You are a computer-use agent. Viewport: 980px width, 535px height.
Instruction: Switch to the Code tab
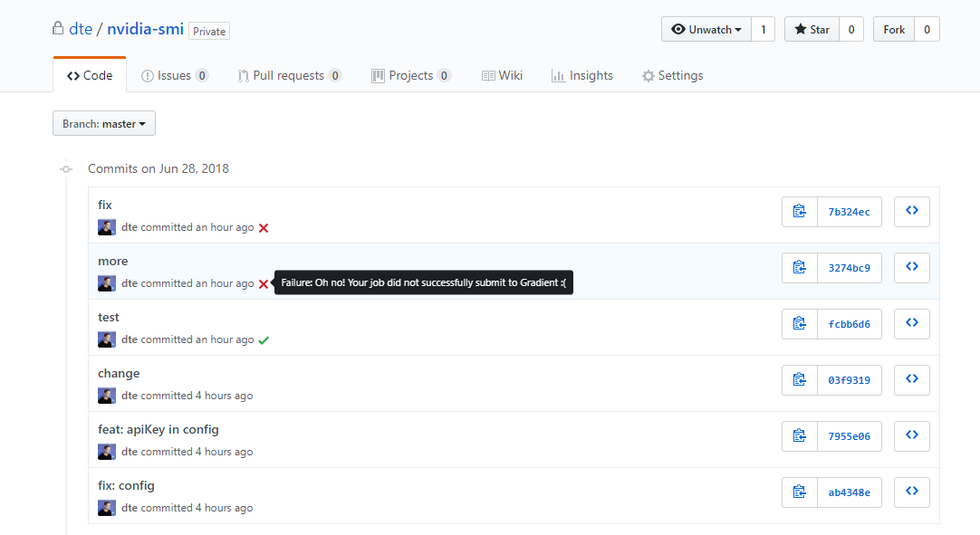pyautogui.click(x=90, y=75)
